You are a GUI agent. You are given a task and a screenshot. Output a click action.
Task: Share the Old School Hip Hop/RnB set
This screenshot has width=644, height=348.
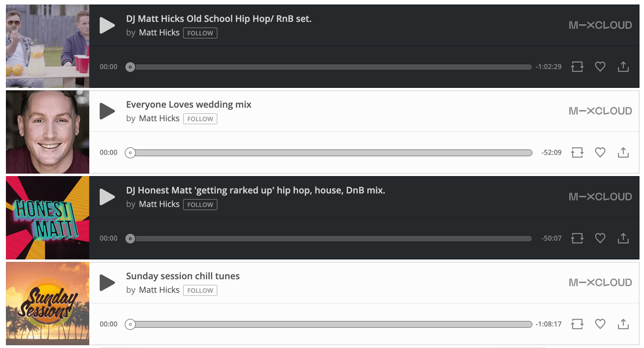[623, 67]
